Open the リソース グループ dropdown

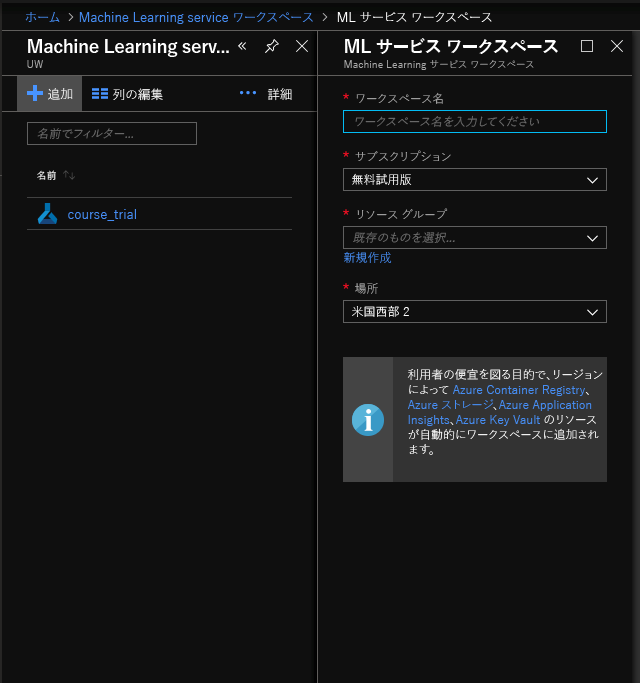pyautogui.click(x=475, y=238)
